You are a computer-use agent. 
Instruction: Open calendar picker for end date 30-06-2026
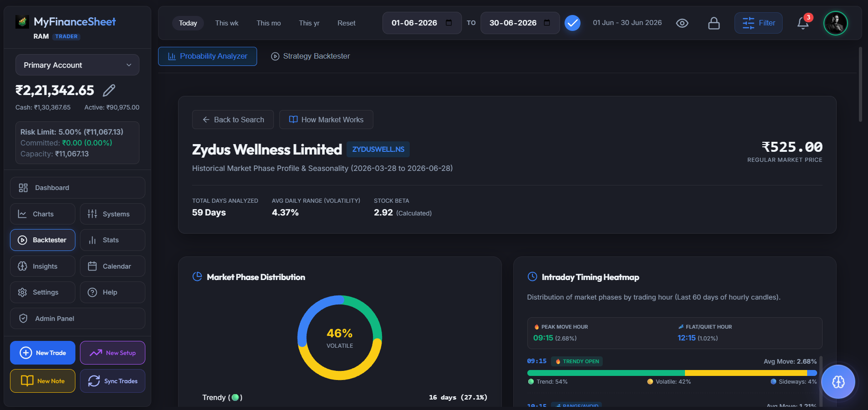coord(547,23)
